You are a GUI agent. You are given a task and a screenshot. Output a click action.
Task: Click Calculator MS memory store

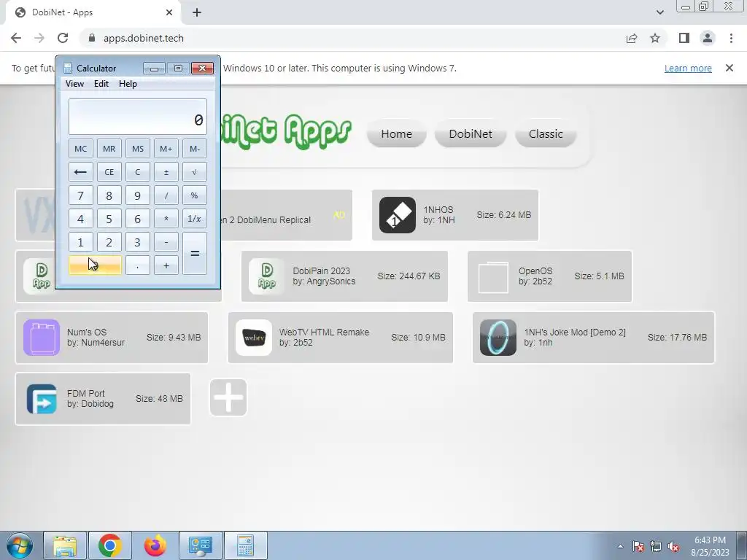(138, 149)
